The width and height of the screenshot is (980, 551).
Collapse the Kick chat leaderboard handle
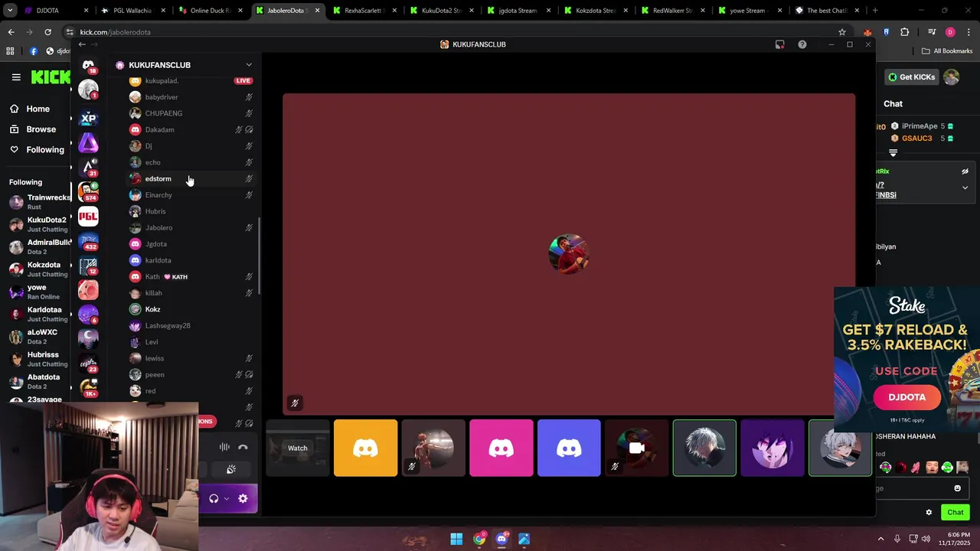(x=893, y=153)
